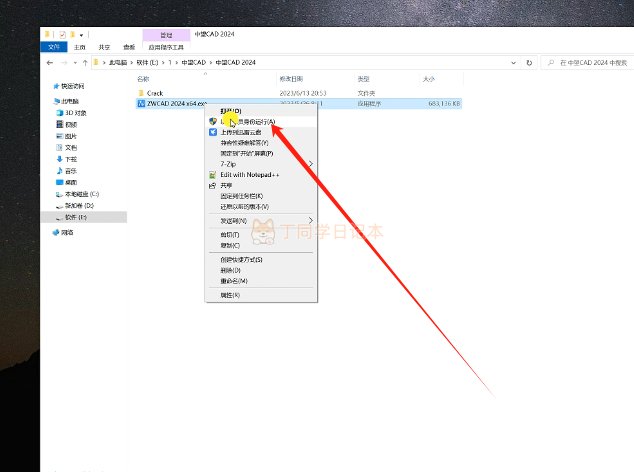Select 创建快捷方式(S) menu entry
The width and height of the screenshot is (634, 472).
click(261, 260)
